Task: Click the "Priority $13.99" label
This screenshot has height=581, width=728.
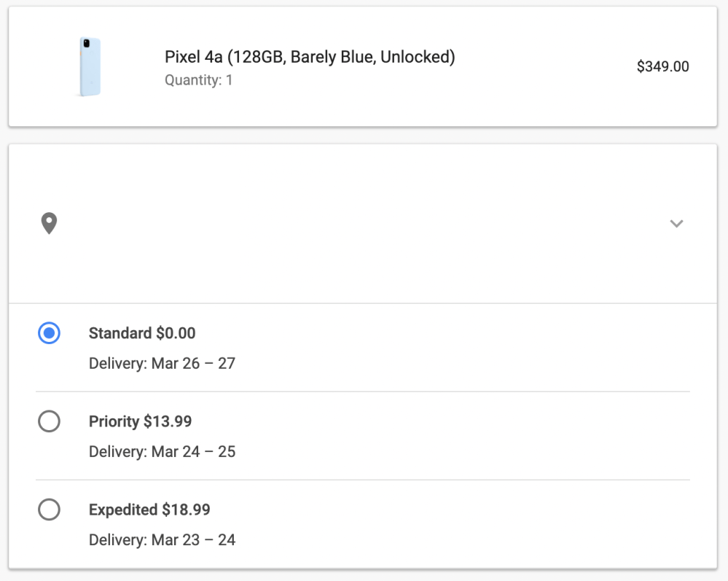Action: [140, 421]
